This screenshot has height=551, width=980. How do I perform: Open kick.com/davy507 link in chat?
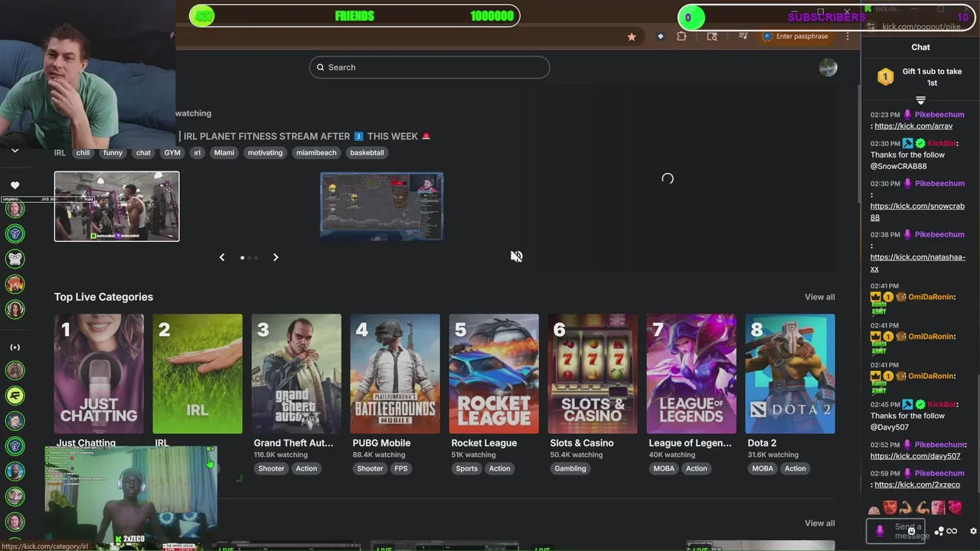pyautogui.click(x=915, y=456)
